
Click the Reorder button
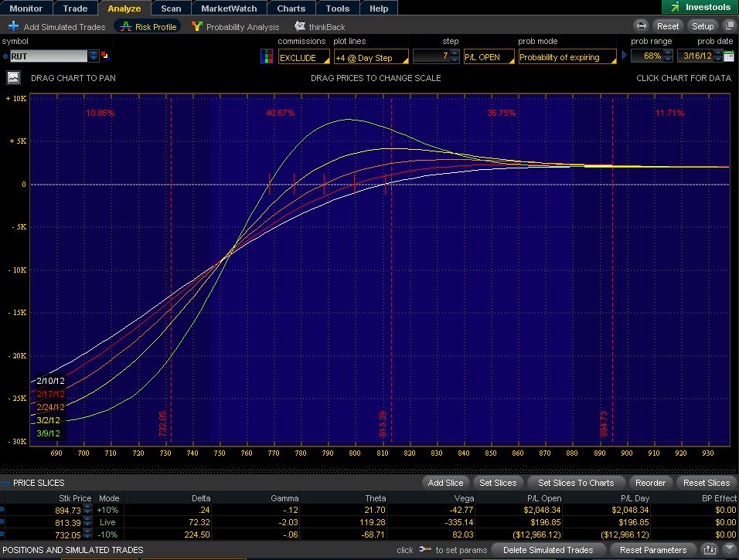650,483
